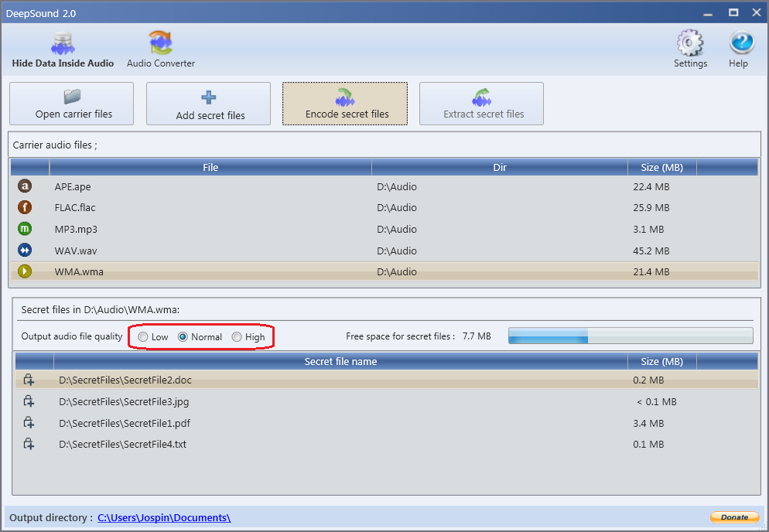
Task: Sort carrier list by Dir column header
Action: coord(499,167)
